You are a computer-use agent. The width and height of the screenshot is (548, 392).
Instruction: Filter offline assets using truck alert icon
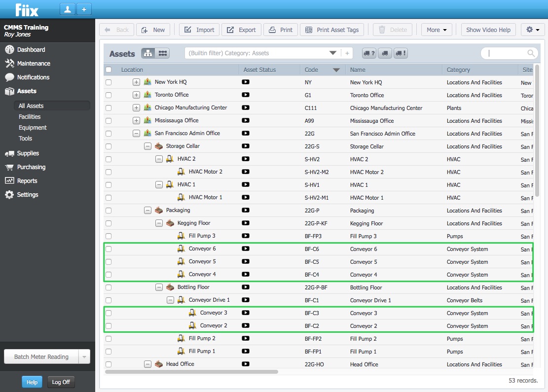pyautogui.click(x=401, y=53)
